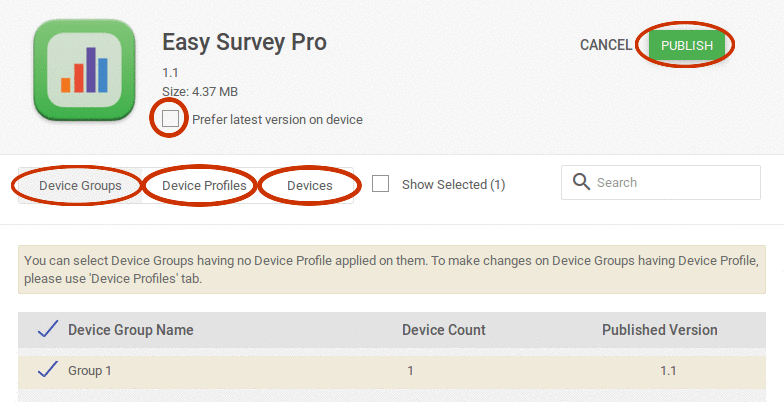This screenshot has height=402, width=784.
Task: Click the green PUBLISH button
Action: [687, 46]
